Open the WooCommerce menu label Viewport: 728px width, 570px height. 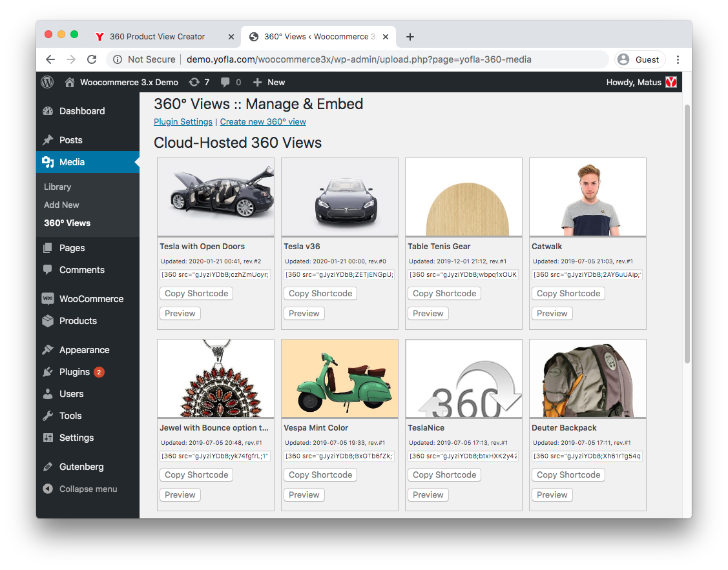92,299
